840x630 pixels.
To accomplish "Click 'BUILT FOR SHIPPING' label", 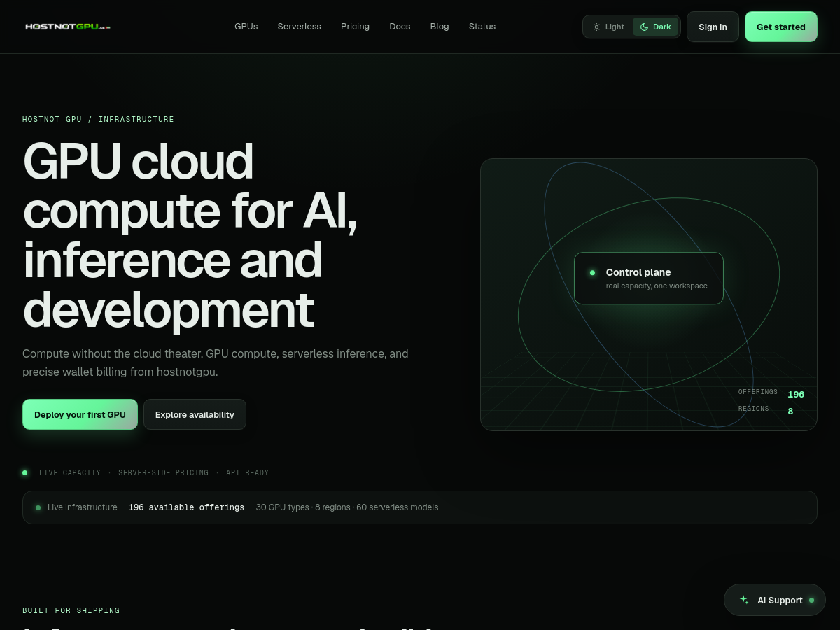I will [x=71, y=610].
